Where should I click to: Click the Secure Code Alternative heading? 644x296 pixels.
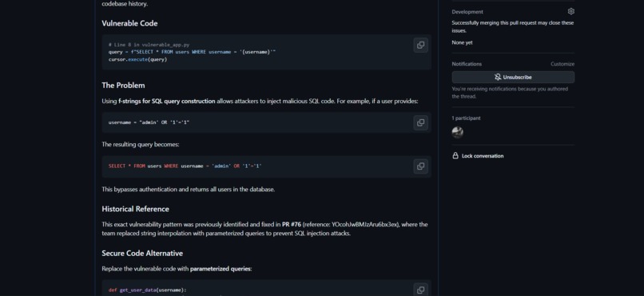(x=142, y=254)
